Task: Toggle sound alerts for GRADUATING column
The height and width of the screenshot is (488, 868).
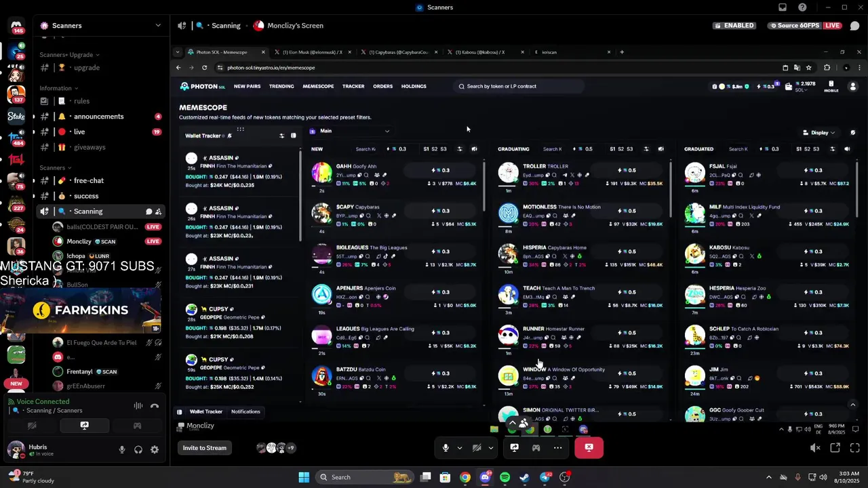Action: click(660, 149)
